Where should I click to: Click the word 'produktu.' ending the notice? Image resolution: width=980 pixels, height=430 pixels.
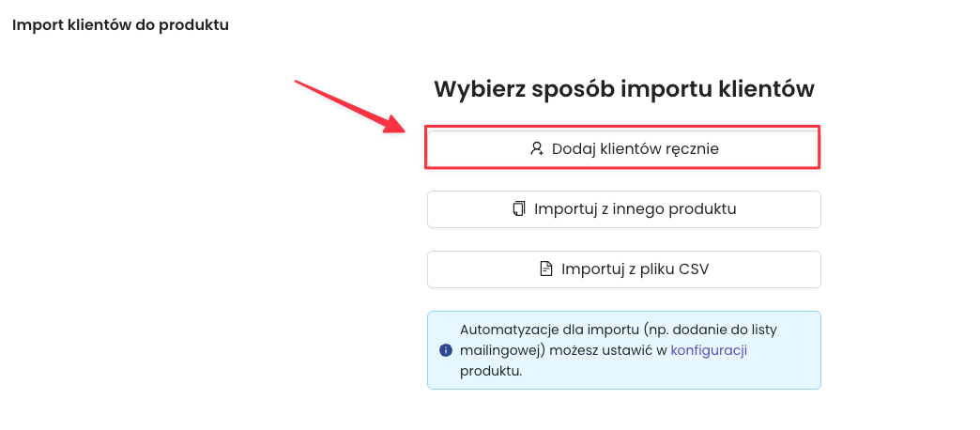[490, 371]
